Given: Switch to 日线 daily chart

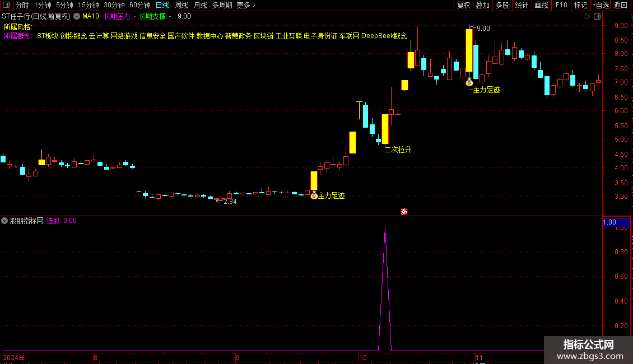Looking at the screenshot, I should (162, 5).
